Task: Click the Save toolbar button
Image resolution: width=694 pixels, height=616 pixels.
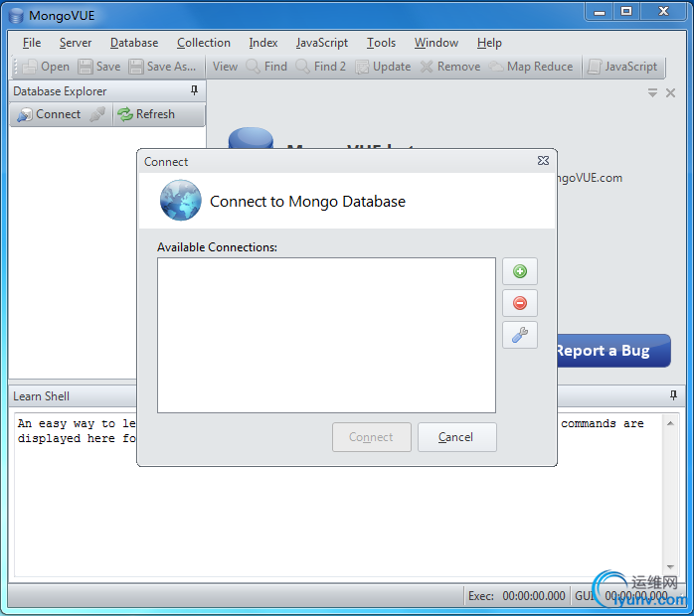Action: [99, 67]
